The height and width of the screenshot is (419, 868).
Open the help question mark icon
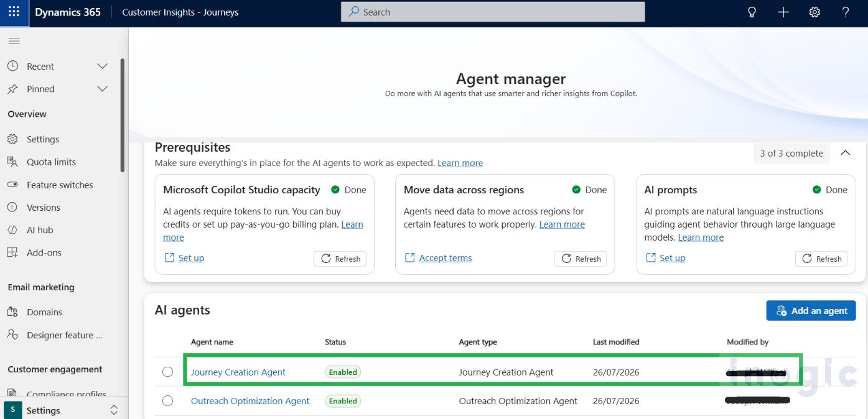coord(846,12)
